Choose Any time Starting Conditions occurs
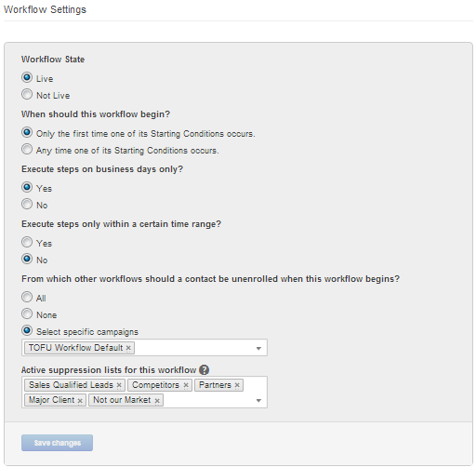Screen dimensions: 476x467 pyautogui.click(x=27, y=149)
